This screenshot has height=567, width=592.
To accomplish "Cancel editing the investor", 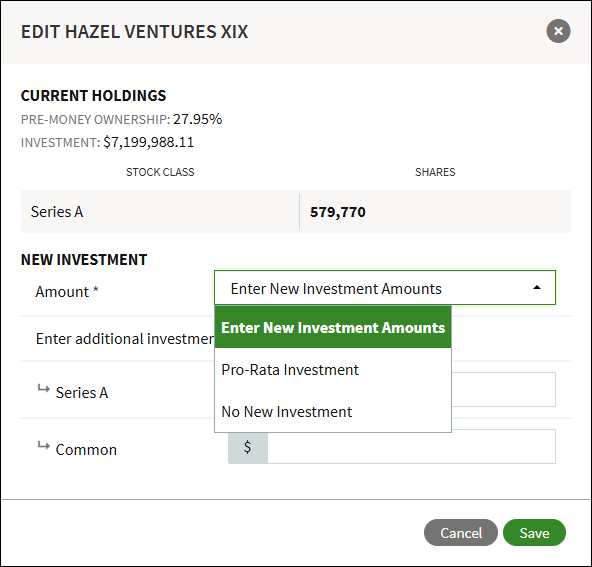I will pyautogui.click(x=461, y=533).
